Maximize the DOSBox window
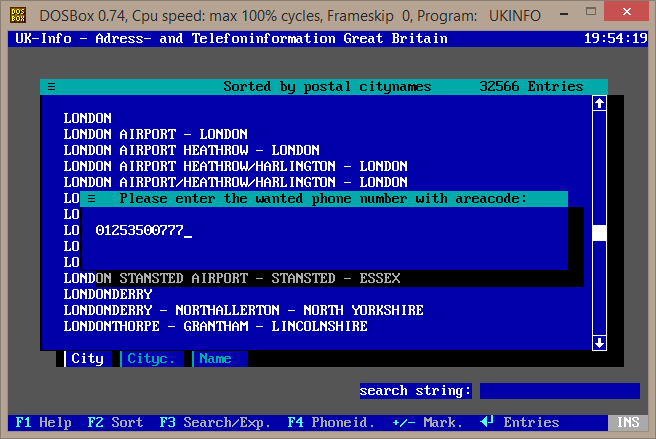The width and height of the screenshot is (656, 439). [x=591, y=12]
